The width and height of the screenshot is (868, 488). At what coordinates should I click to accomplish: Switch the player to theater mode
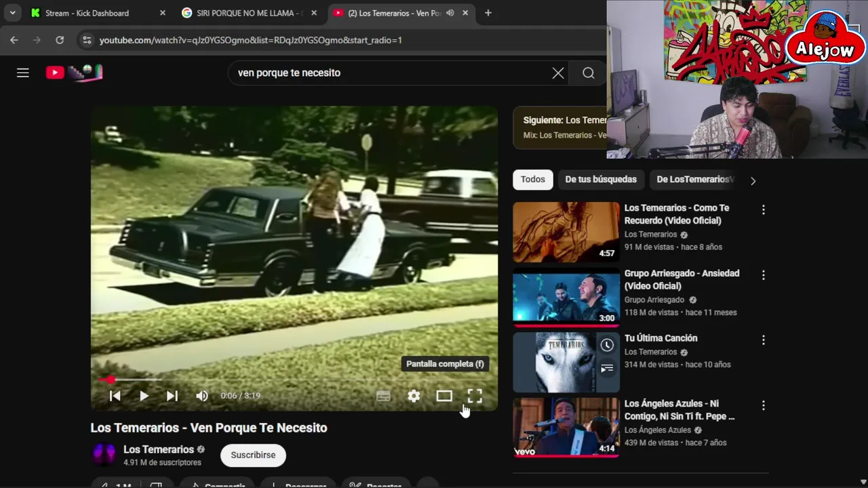pos(444,396)
